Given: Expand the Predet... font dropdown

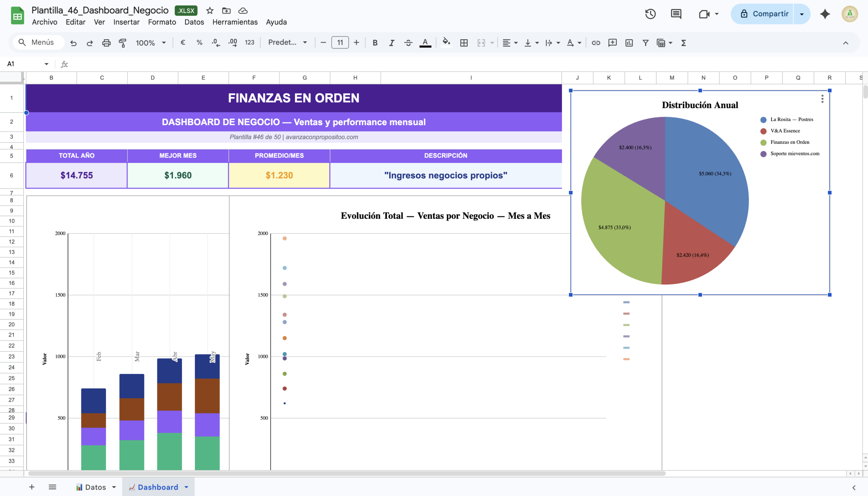Looking at the screenshot, I should coord(288,42).
